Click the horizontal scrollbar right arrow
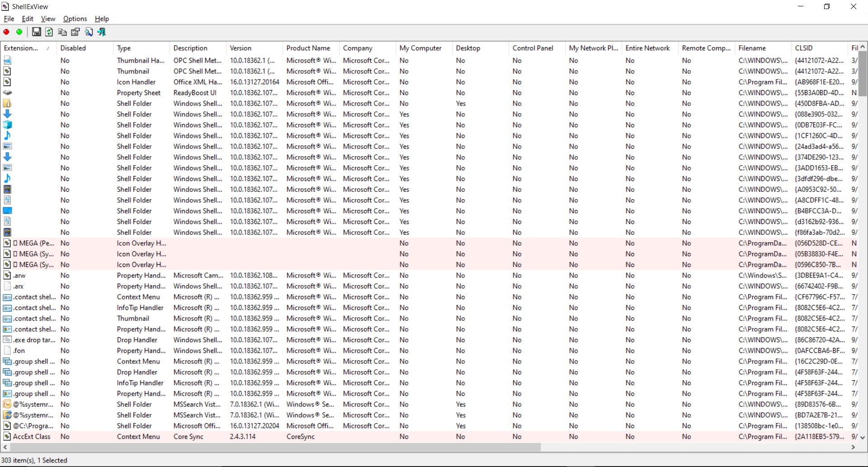The width and height of the screenshot is (868, 467). point(852,447)
